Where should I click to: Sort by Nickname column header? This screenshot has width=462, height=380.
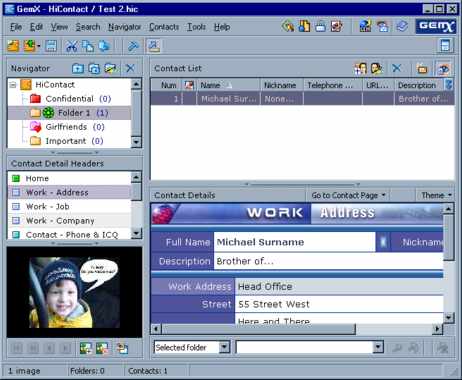tap(281, 85)
